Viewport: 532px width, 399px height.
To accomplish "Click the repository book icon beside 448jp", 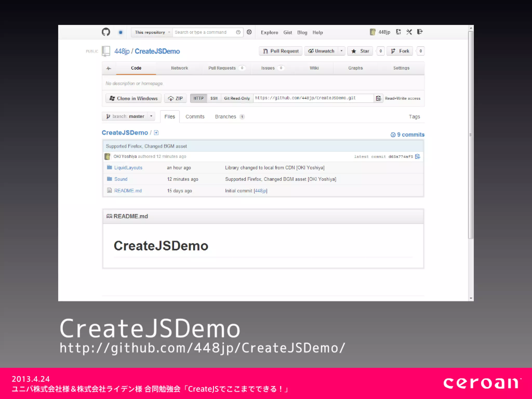I will coord(106,51).
